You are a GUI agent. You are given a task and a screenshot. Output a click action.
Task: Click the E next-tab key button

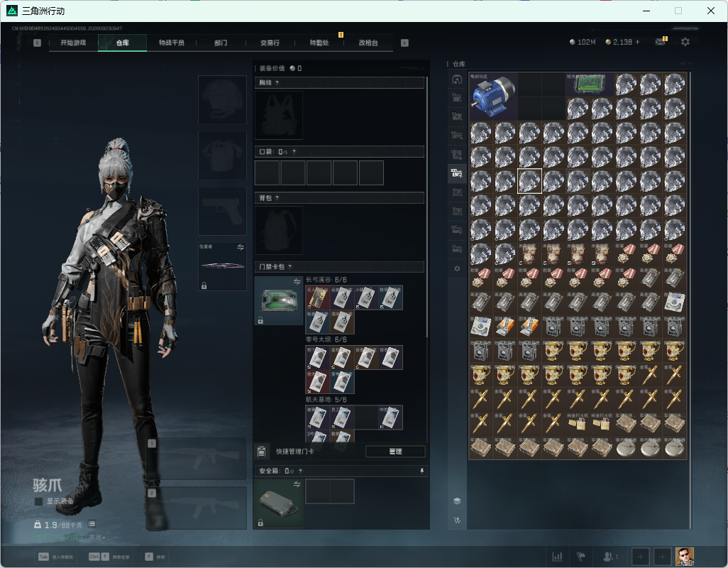click(405, 43)
